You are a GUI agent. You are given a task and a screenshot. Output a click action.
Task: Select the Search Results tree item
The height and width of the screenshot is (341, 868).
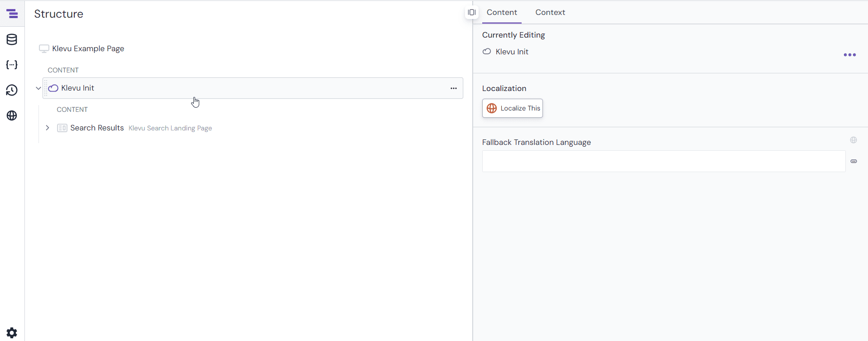click(97, 128)
